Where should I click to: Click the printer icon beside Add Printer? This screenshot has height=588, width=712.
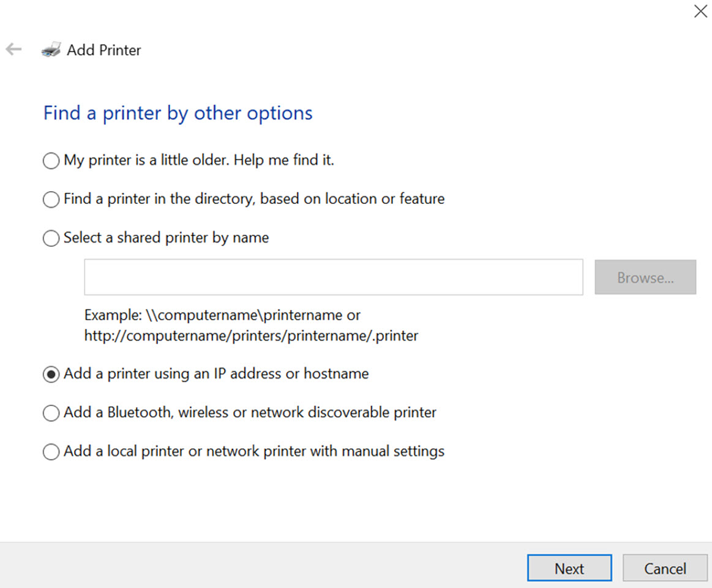pyautogui.click(x=51, y=49)
